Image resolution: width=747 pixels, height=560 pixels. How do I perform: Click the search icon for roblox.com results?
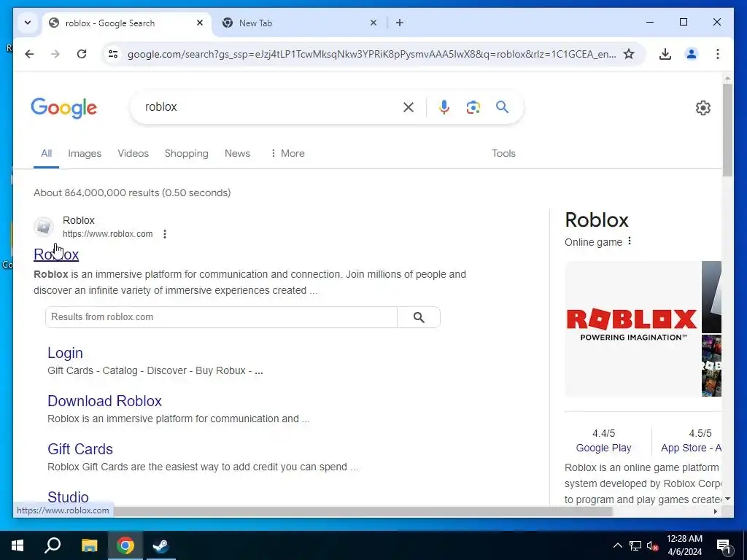tap(419, 317)
